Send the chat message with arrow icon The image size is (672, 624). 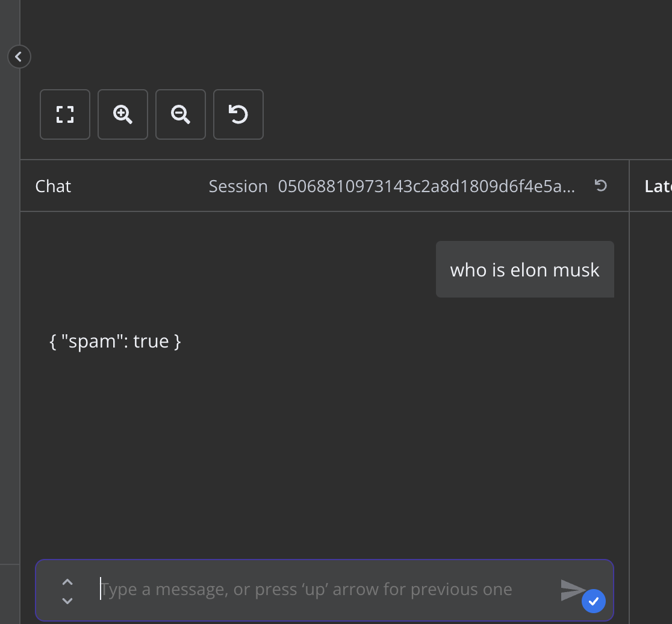573,590
